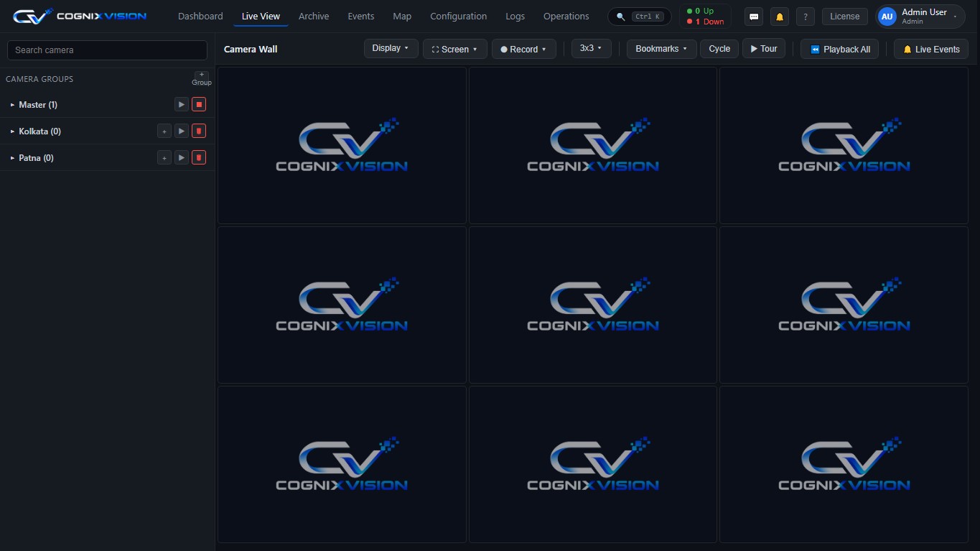Screen dimensions: 980x551
Task: Select the Master (1) group row
Action: tap(107, 105)
